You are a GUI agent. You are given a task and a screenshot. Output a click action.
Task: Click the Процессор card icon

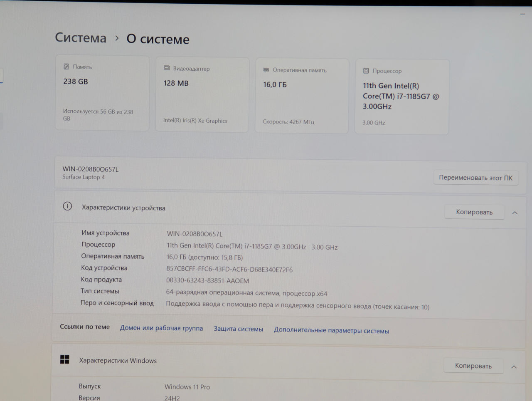[x=366, y=71]
